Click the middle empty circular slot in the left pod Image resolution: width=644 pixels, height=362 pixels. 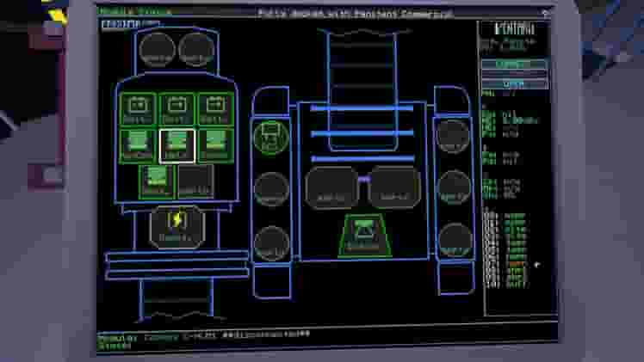coord(271,189)
